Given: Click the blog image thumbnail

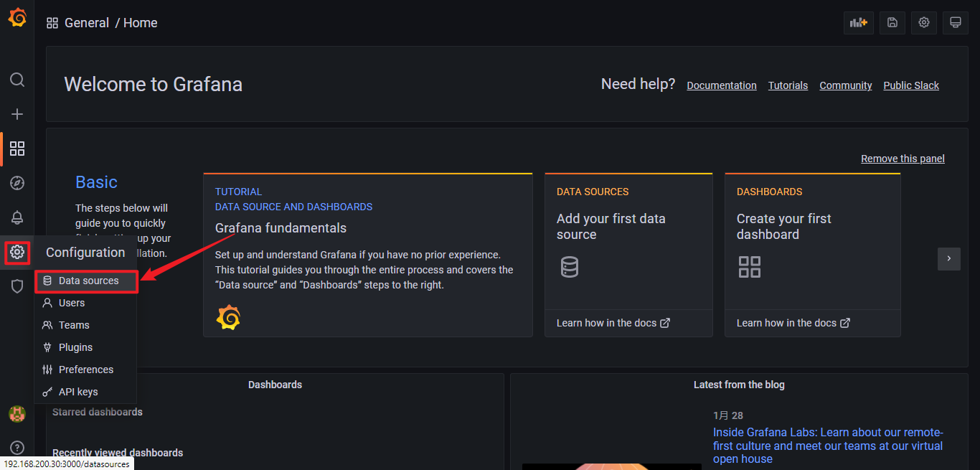Looking at the screenshot, I should click(x=612, y=466).
